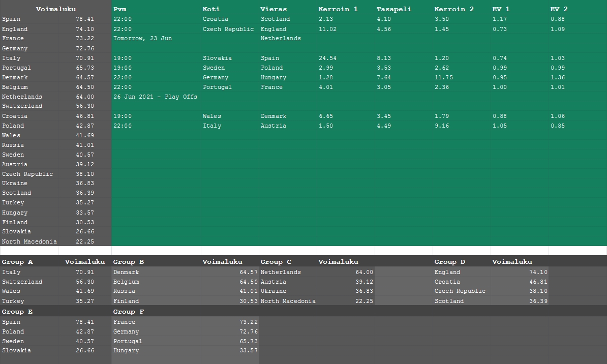Click the "26 Jun 2021 - Play Offs" cell

click(x=155, y=97)
